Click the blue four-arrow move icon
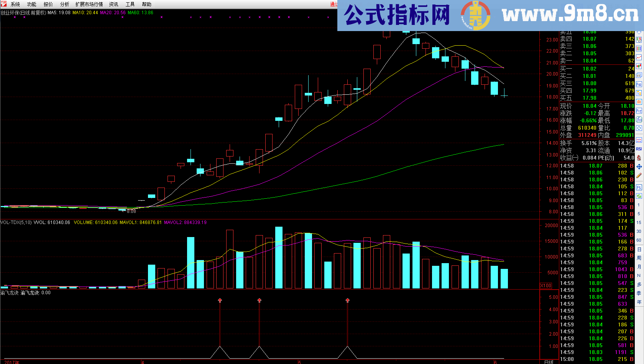This screenshot has height=364, width=644. click(639, 167)
